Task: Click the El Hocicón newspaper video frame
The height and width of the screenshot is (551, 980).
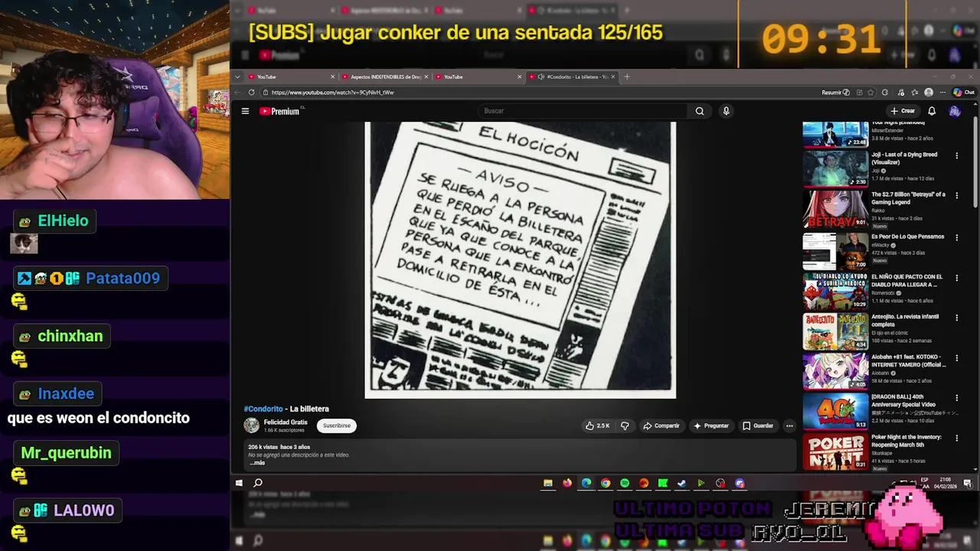Action: click(x=520, y=260)
